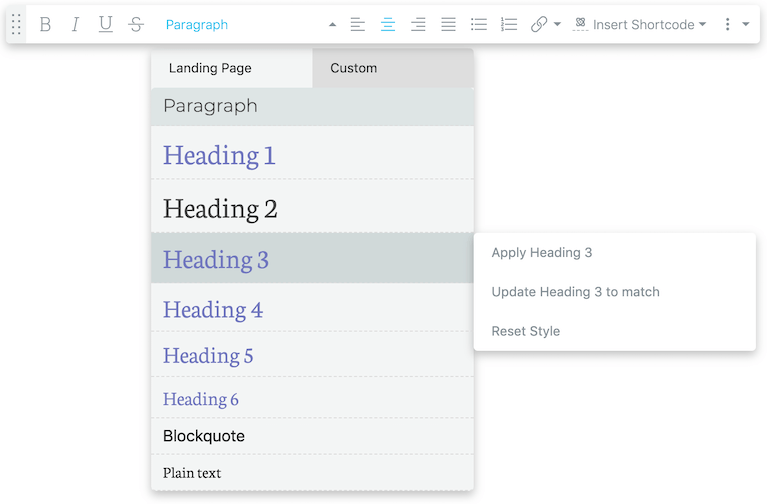Center align the text
Screen dimensions: 767x504
(388, 24)
